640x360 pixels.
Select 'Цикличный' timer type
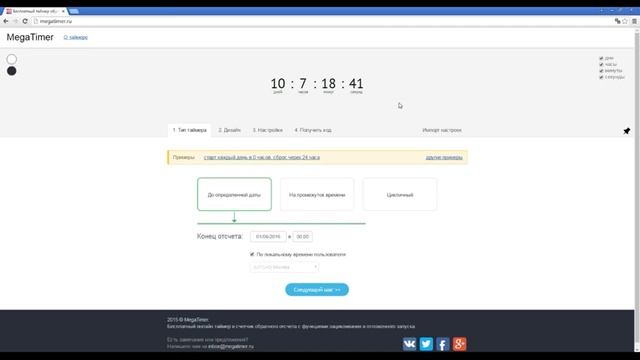pos(400,194)
